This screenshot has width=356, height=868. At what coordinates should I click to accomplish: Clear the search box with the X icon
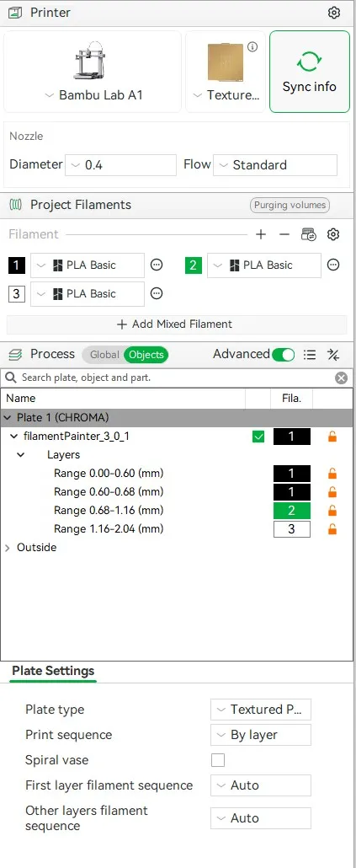[342, 378]
